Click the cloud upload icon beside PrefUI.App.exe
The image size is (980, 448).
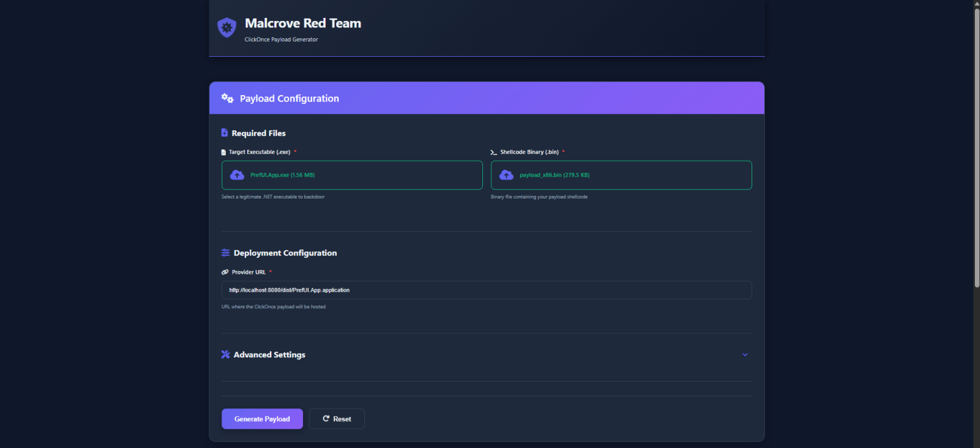click(237, 175)
